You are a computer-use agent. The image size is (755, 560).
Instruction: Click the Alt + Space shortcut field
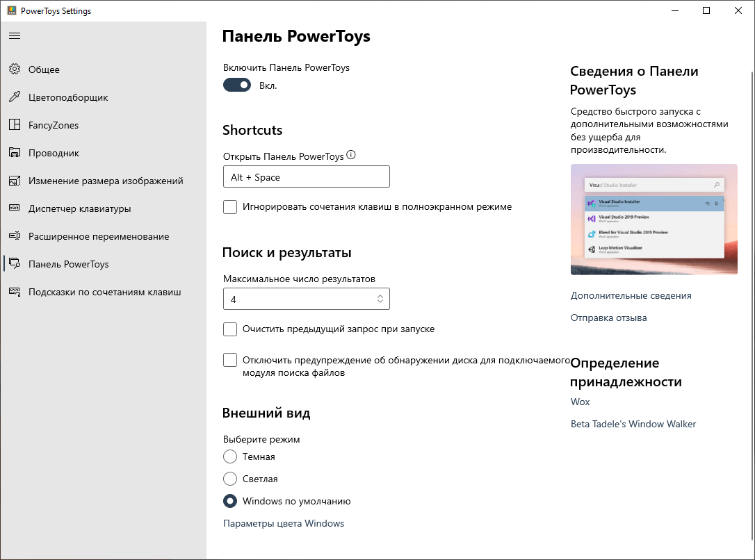[306, 177]
